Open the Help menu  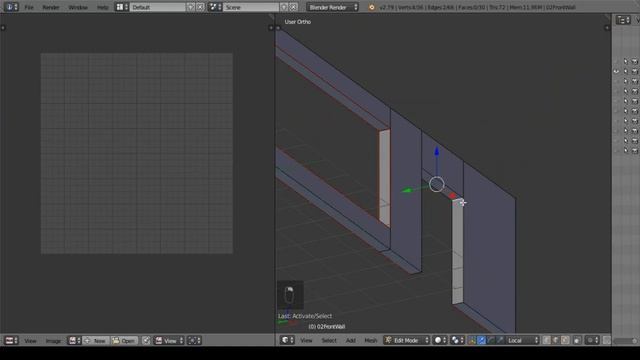point(102,7)
